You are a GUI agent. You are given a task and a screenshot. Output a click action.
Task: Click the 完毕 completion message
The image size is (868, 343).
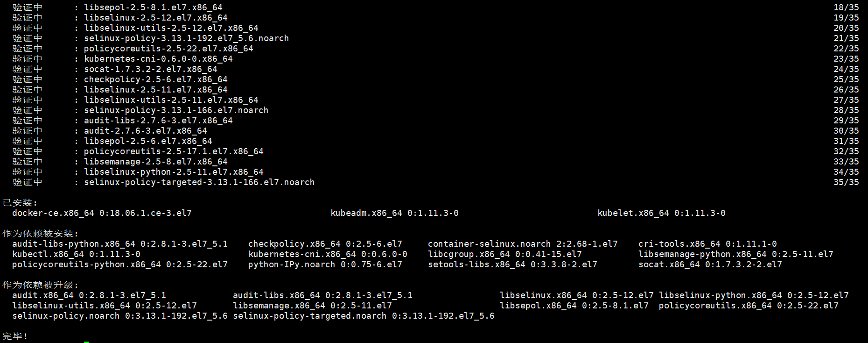(x=15, y=336)
